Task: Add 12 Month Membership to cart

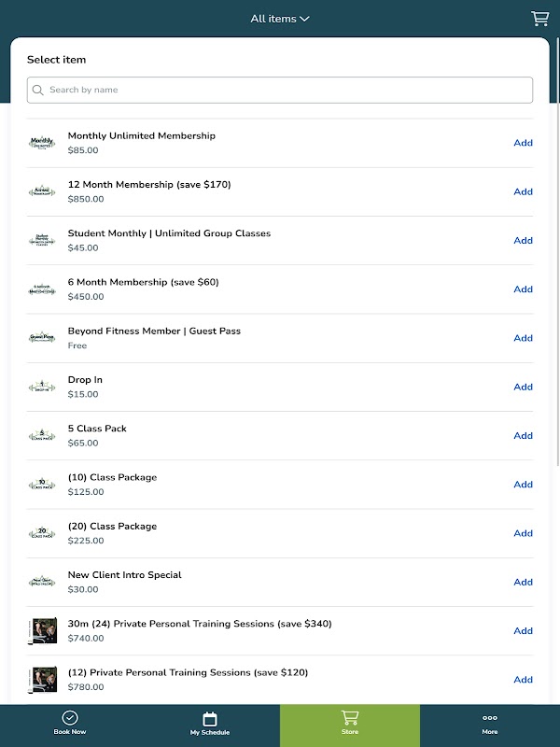Action: click(523, 191)
